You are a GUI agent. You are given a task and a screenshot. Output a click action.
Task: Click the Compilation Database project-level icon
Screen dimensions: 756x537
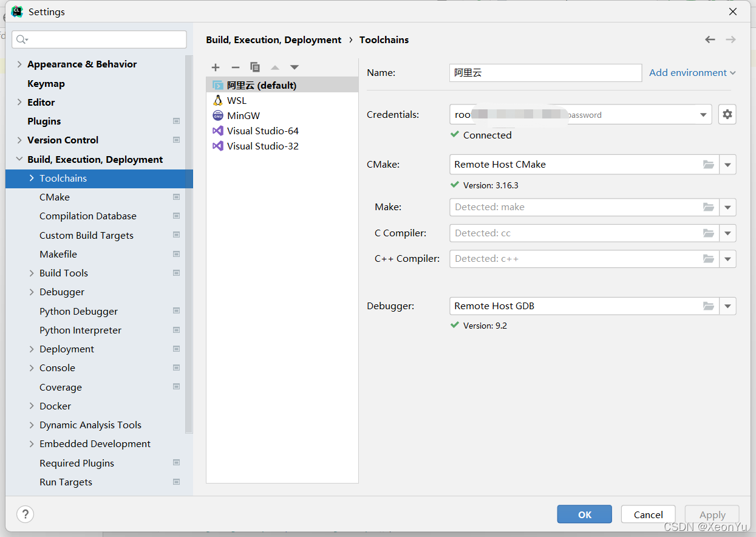click(176, 216)
